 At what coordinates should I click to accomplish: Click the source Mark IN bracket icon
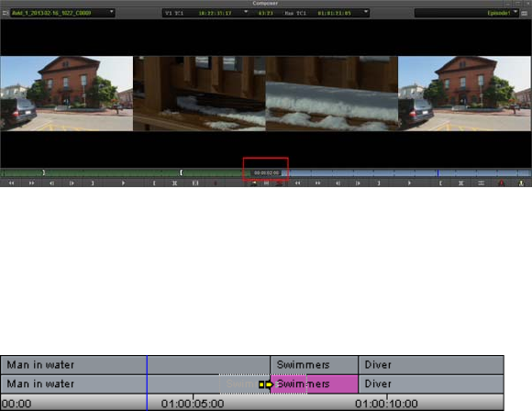[x=154, y=183]
